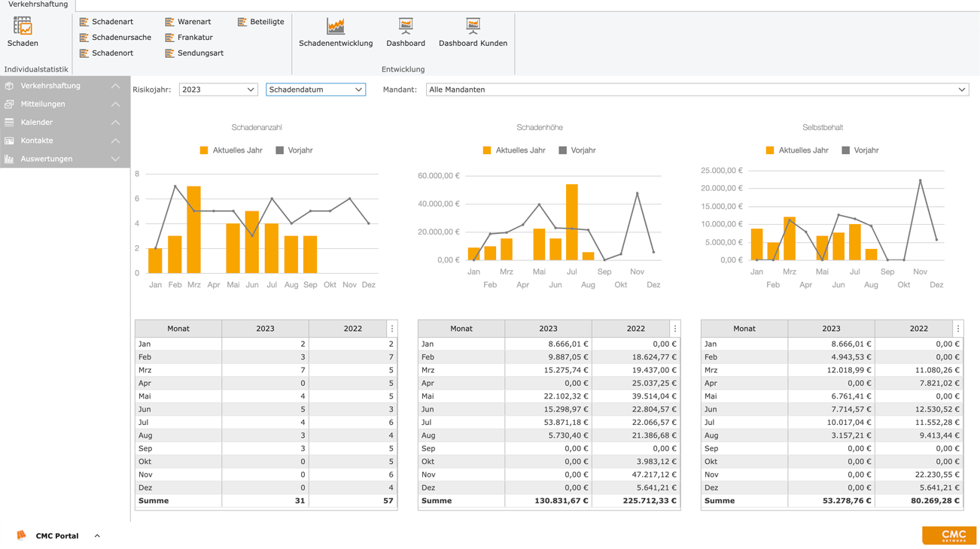
Task: Collapse the Verkehrshaftung section chevron
Action: tap(115, 86)
